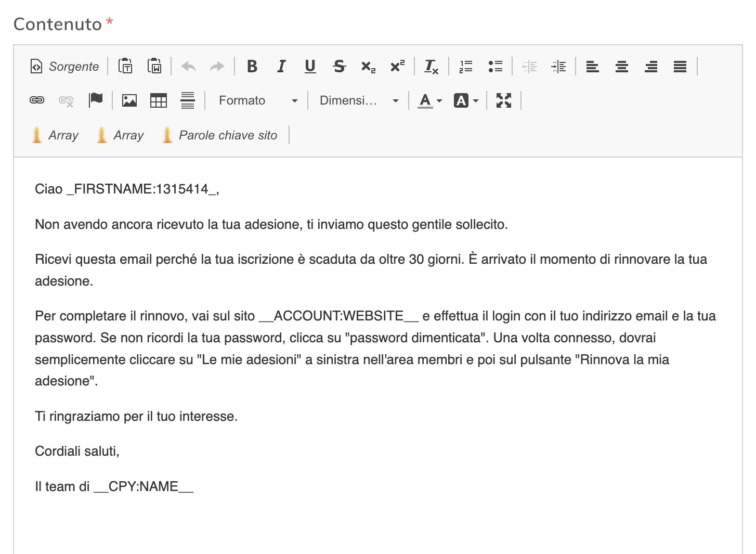
Task: Insert a horizontal line
Action: (187, 100)
